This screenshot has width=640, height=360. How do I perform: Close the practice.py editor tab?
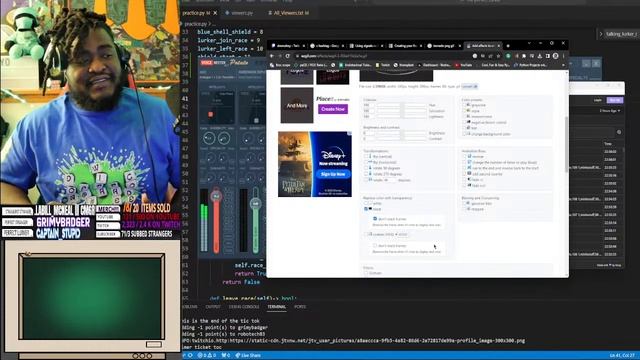click(215, 13)
